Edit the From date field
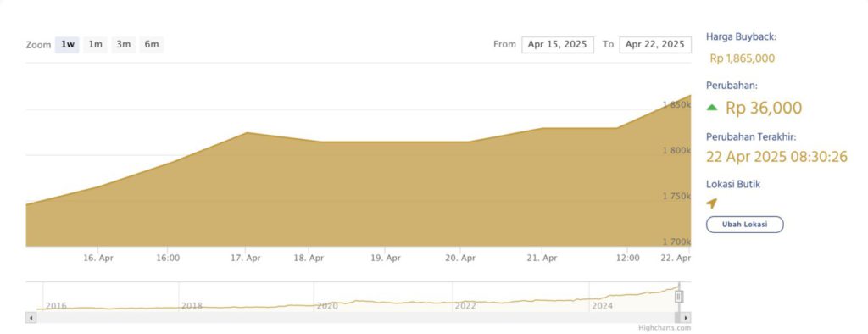This screenshot has width=868, height=334. coord(558,44)
